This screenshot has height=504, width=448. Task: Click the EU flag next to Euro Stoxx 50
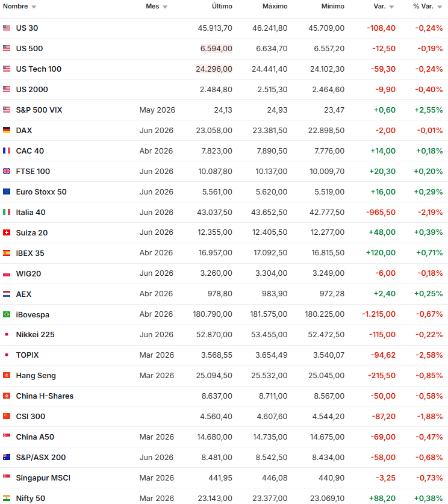click(x=7, y=191)
